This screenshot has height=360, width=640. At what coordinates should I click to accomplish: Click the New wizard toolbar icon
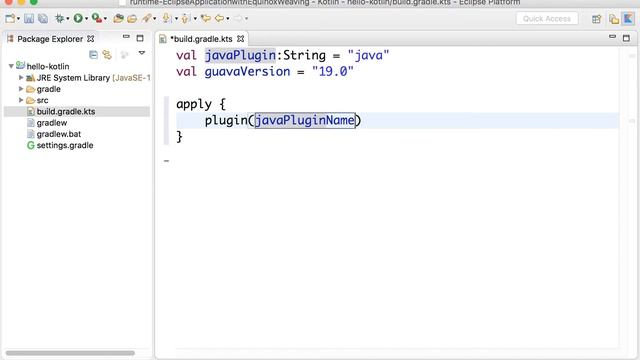click(10, 18)
